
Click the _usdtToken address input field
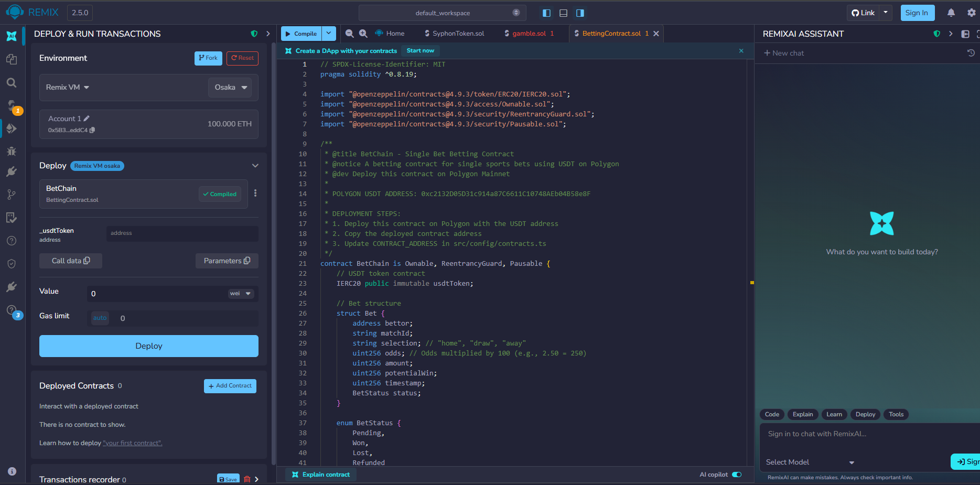click(x=182, y=233)
